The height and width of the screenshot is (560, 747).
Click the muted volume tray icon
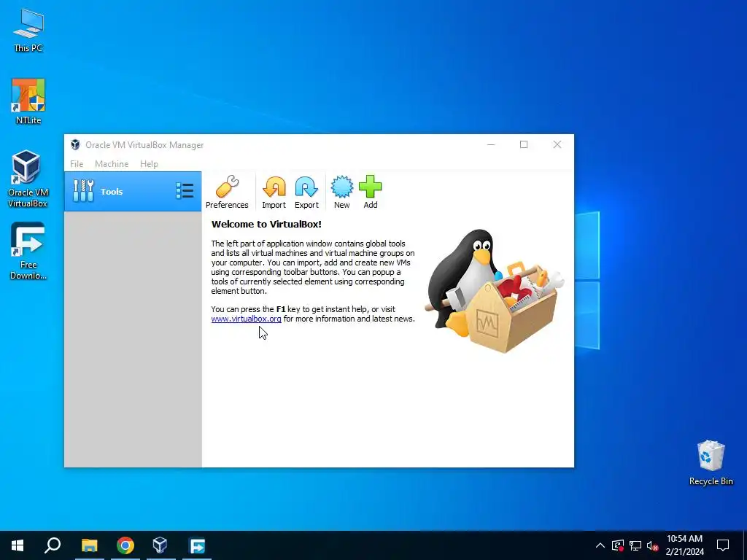tap(652, 545)
